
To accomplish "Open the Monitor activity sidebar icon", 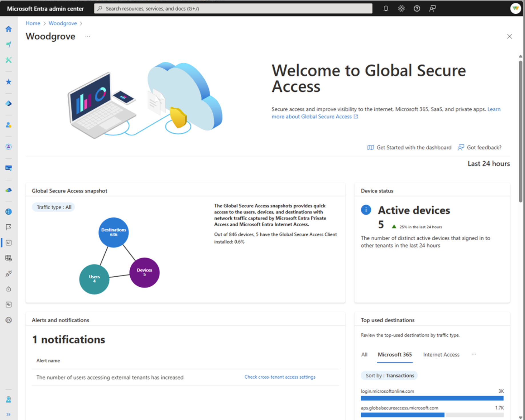I will (x=9, y=305).
